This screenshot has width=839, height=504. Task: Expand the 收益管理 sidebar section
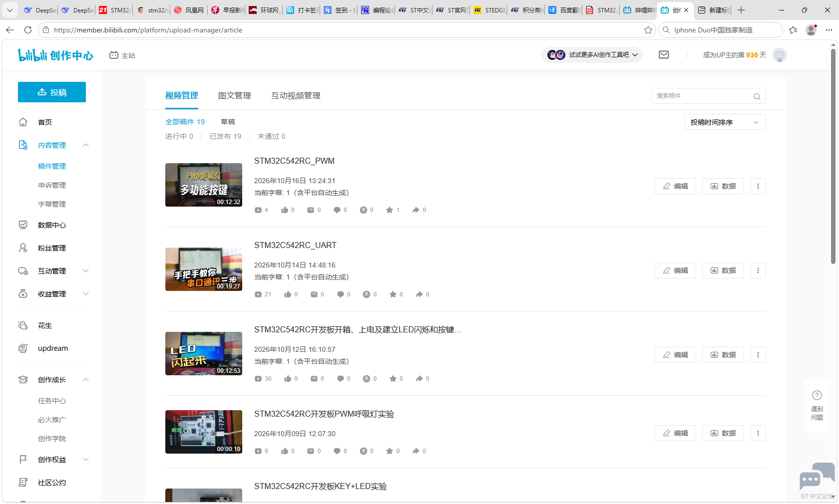pos(86,294)
